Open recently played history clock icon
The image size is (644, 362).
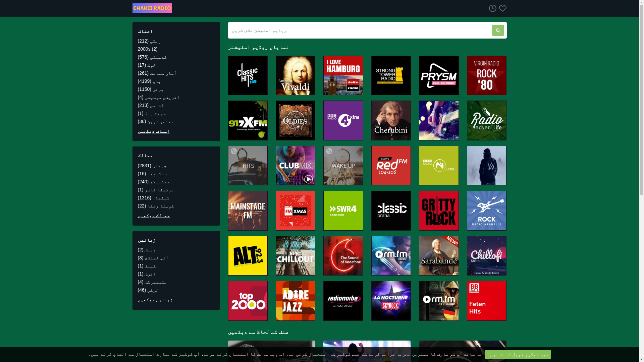point(492,8)
